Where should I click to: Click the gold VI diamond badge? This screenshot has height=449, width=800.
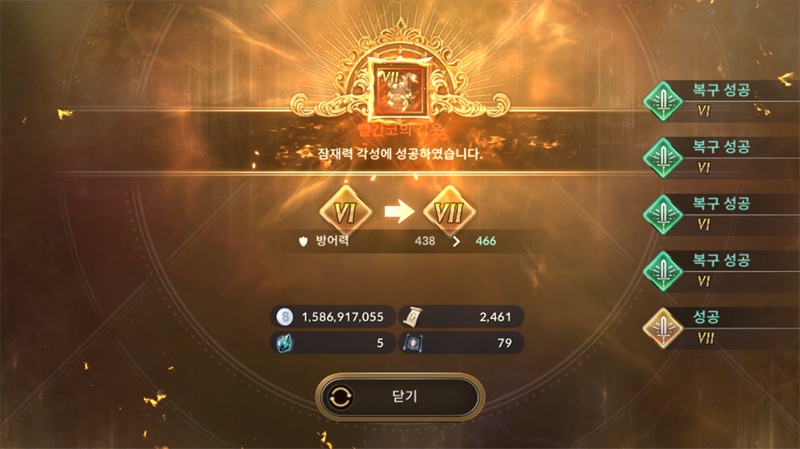tap(345, 211)
